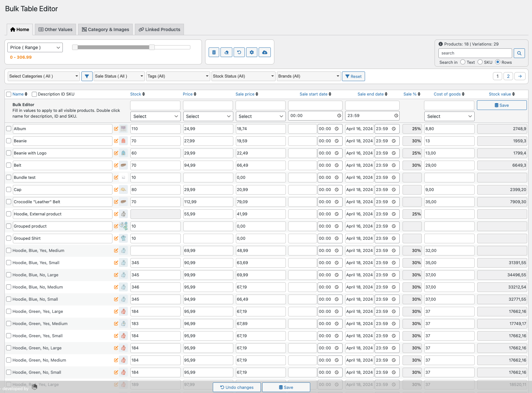This screenshot has height=393, width=532.
Task: Toggle the select-all checkbox in header
Action: [8, 94]
